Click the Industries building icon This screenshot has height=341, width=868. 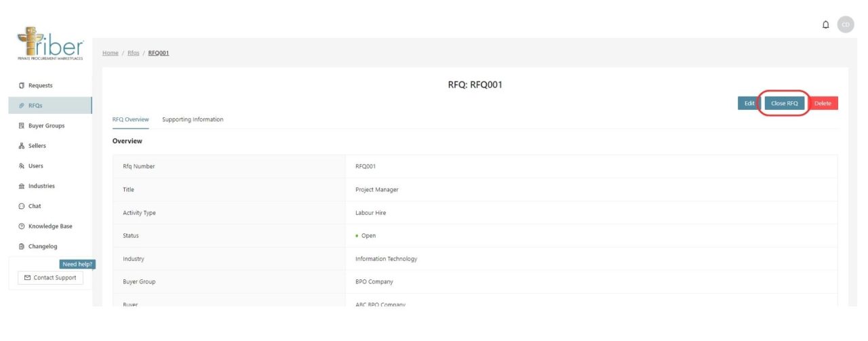tap(22, 186)
